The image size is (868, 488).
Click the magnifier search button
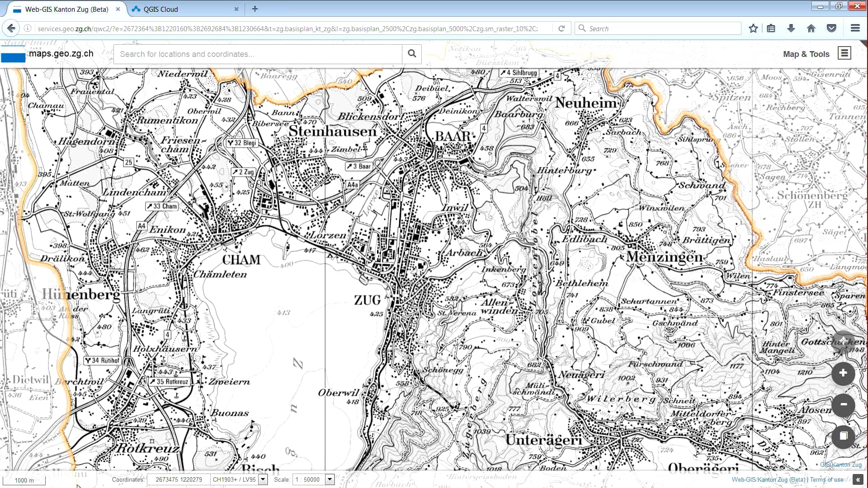tap(412, 54)
